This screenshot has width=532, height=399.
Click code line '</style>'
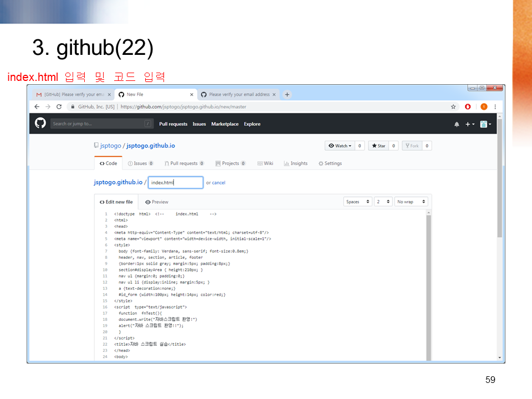click(123, 301)
